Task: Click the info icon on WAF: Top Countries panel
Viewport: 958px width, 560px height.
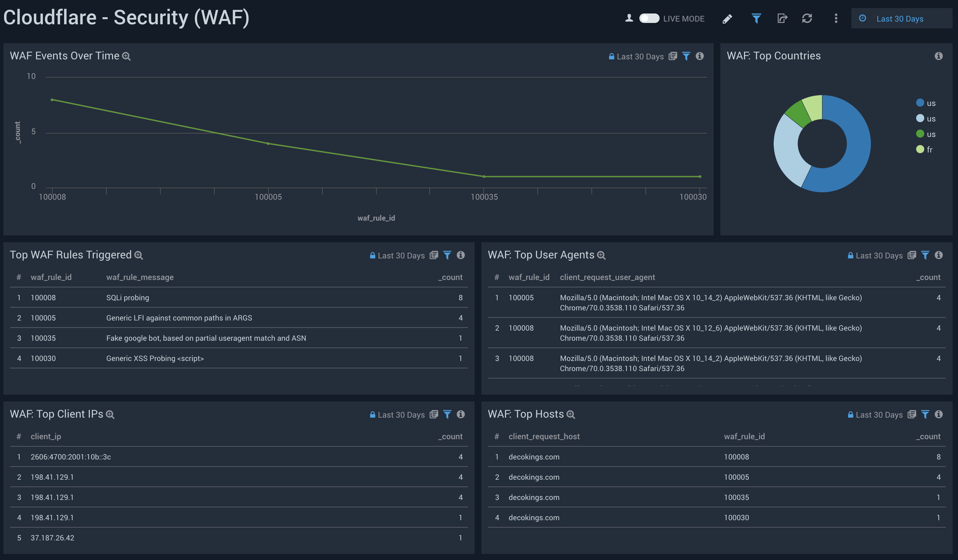Action: (939, 56)
